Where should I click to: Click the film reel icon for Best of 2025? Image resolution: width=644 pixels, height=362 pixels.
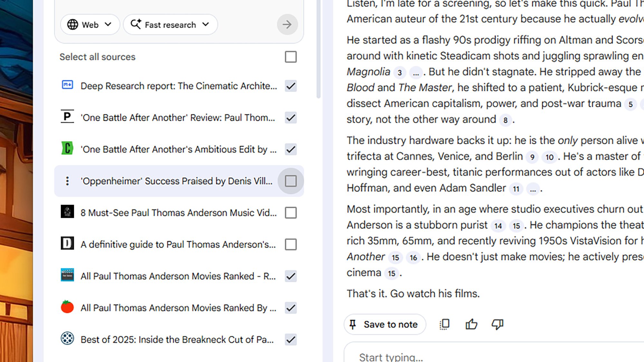coord(67,339)
